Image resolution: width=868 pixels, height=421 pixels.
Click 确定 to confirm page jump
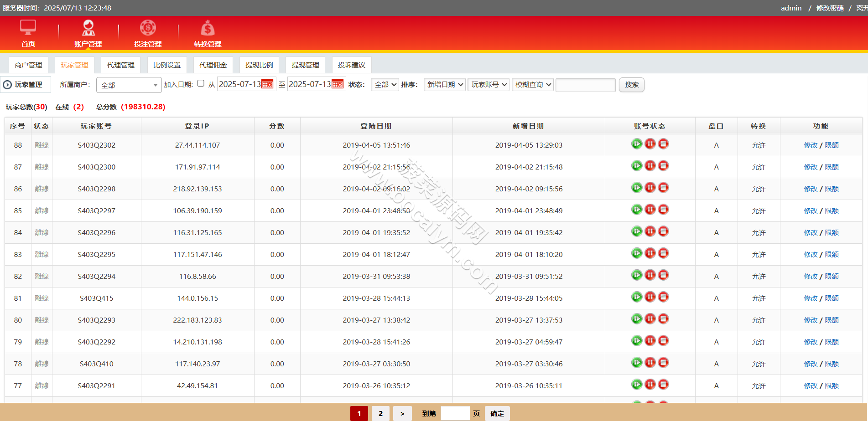(497, 413)
